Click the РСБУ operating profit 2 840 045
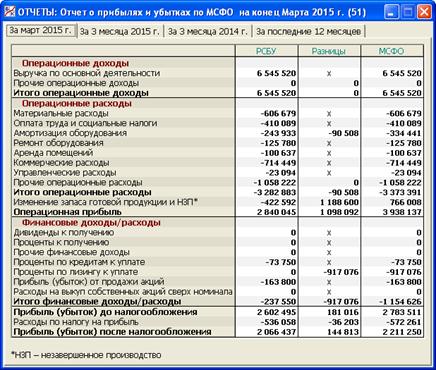The width and height of the screenshot is (436, 370). pos(276,212)
